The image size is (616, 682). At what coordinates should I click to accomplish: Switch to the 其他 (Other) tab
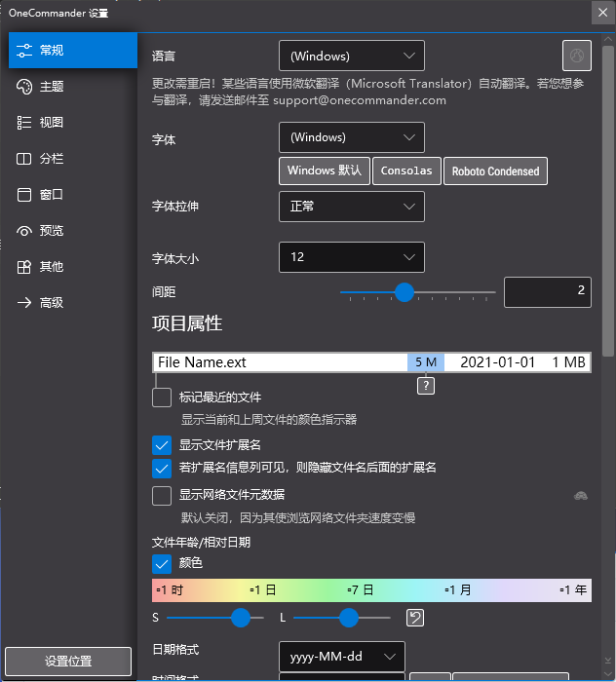[52, 267]
